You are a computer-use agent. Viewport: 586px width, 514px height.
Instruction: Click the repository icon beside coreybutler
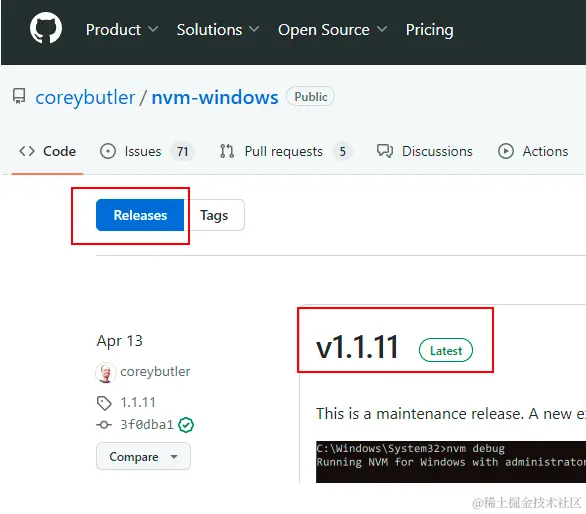tap(19, 96)
